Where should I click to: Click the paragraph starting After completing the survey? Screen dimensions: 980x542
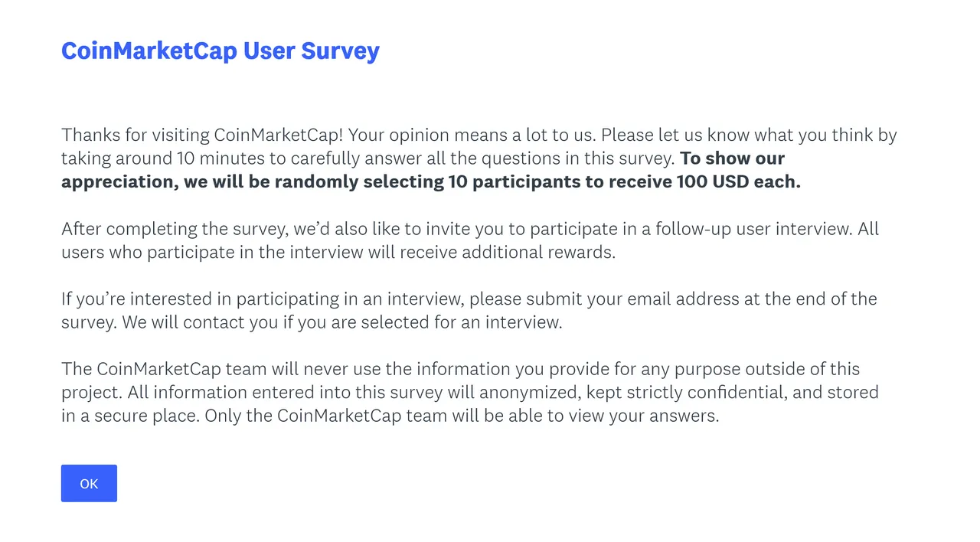click(x=470, y=240)
